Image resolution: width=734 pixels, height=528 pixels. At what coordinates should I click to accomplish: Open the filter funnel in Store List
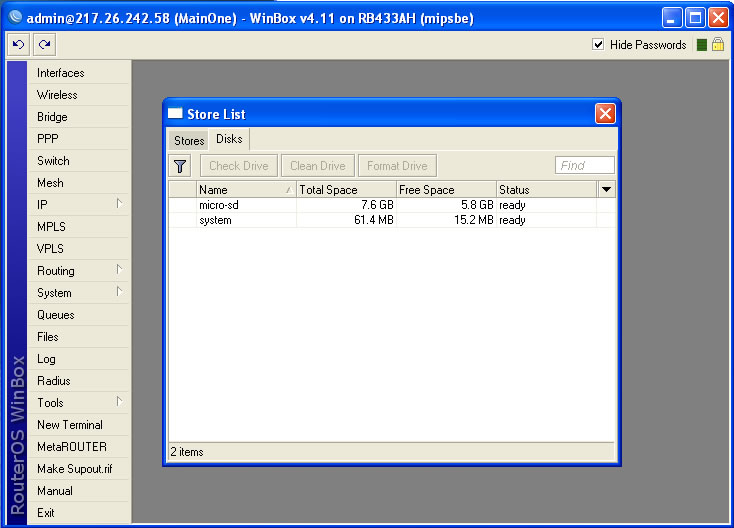[180, 166]
